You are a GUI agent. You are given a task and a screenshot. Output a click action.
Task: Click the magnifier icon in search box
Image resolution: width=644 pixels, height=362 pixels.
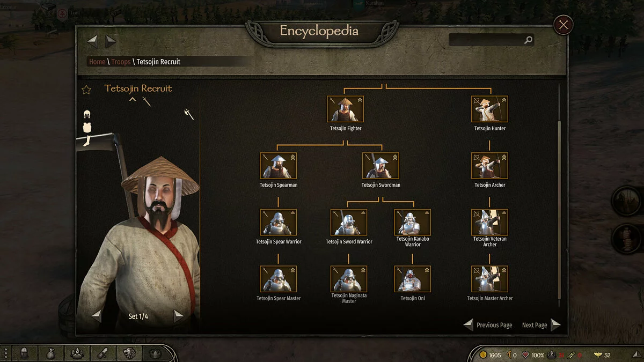click(x=528, y=40)
